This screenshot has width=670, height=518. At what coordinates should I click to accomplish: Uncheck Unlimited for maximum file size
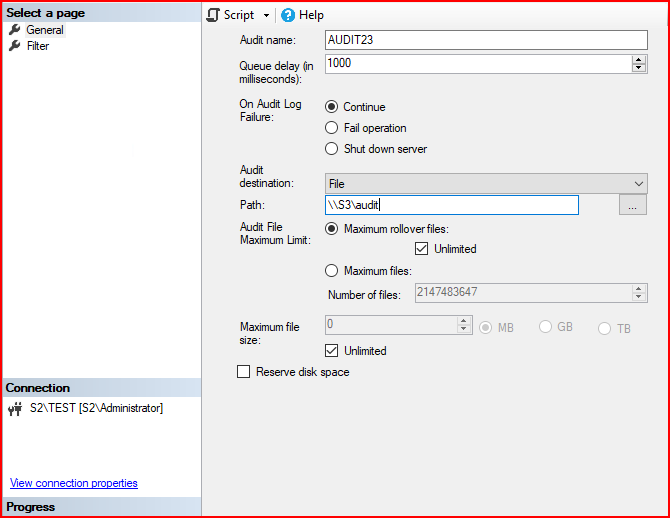pyautogui.click(x=332, y=351)
